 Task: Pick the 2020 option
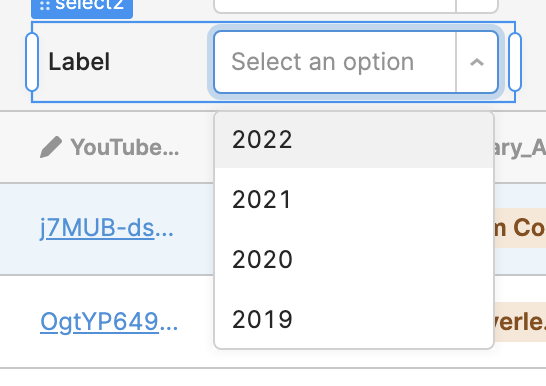pyautogui.click(x=354, y=259)
